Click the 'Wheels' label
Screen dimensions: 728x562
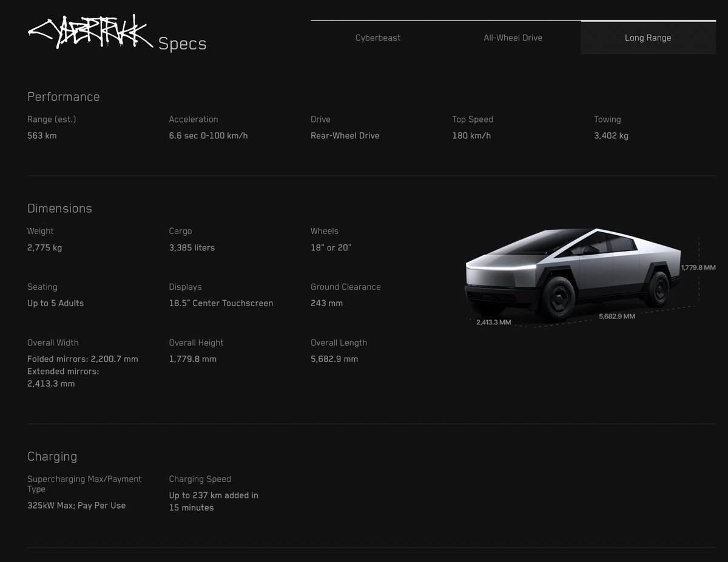tap(325, 231)
